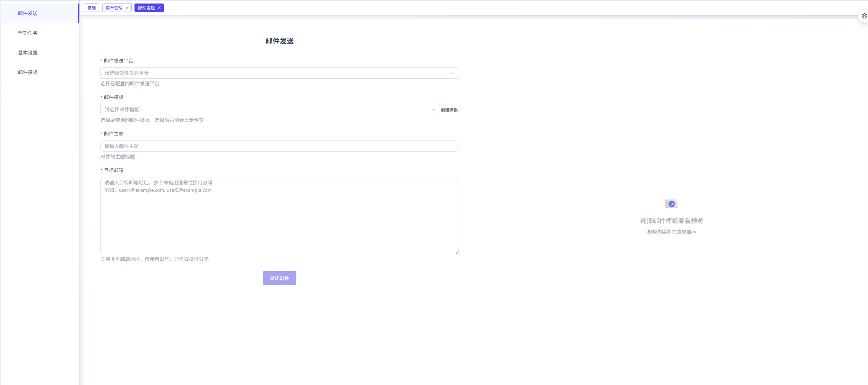Click the 邮件主题 field label
Viewport: 868px width, 385px height.
click(114, 134)
